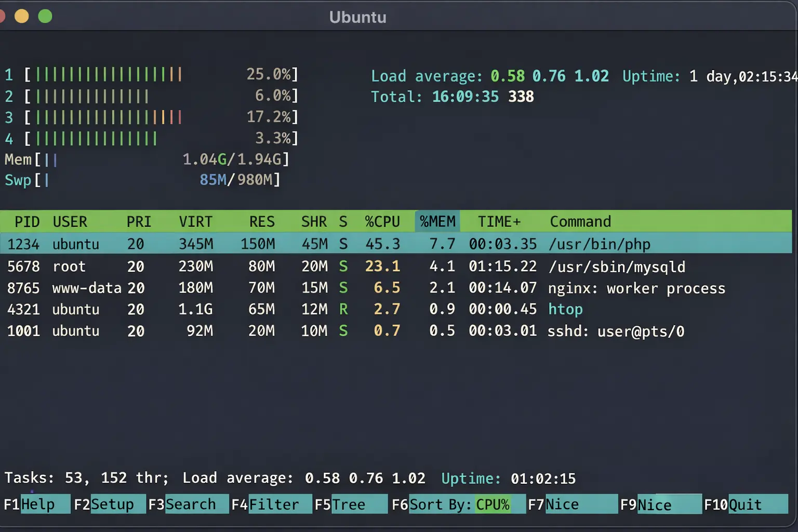Select the TIME+ column header

pos(499,222)
